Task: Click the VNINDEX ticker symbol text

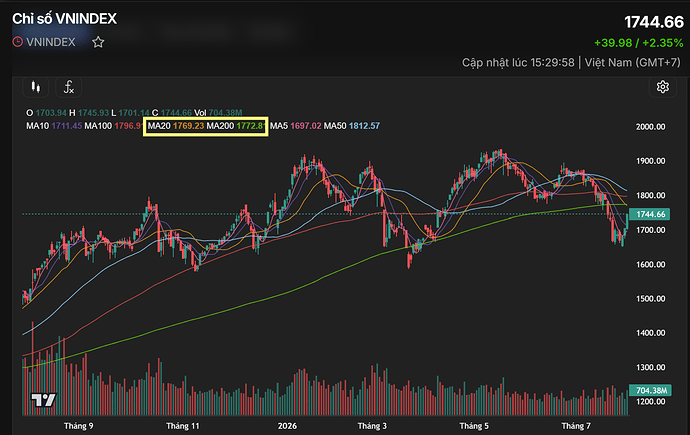Action: tap(51, 42)
